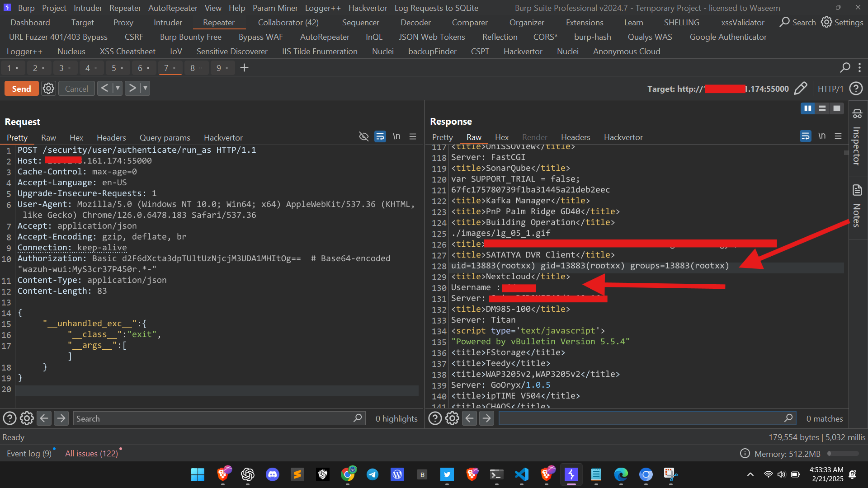This screenshot has width=868, height=488.
Task: Click the Cancel button
Action: point(76,89)
